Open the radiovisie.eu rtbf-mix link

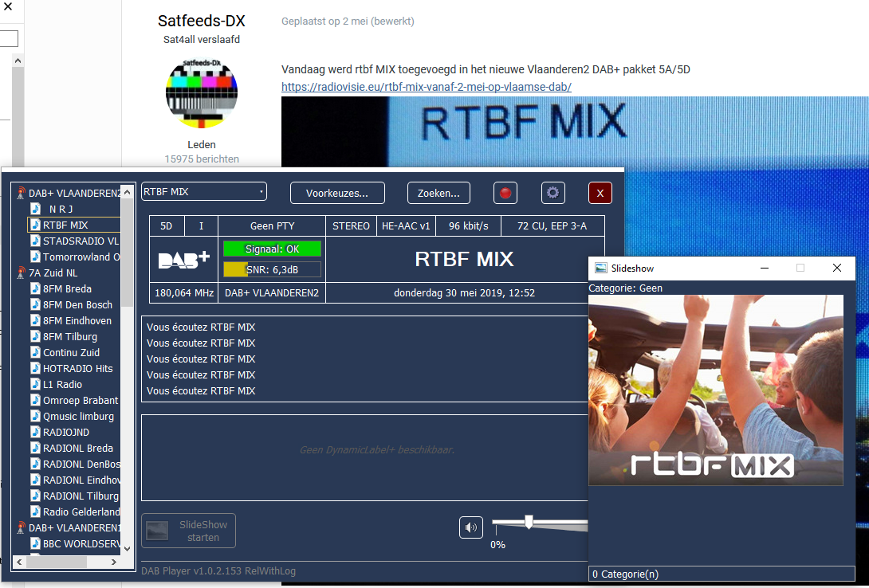427,87
